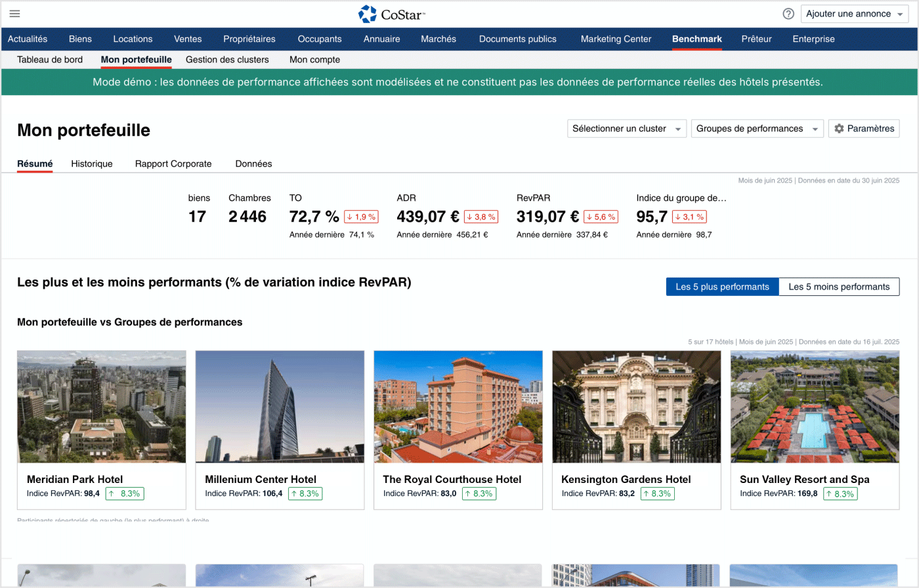Open the hamburger menu icon

coord(14,14)
